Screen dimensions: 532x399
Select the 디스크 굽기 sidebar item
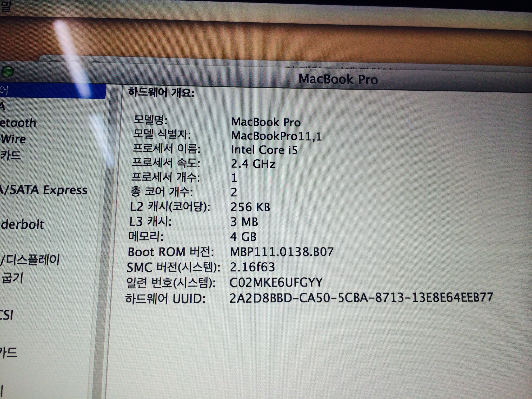pos(12,278)
